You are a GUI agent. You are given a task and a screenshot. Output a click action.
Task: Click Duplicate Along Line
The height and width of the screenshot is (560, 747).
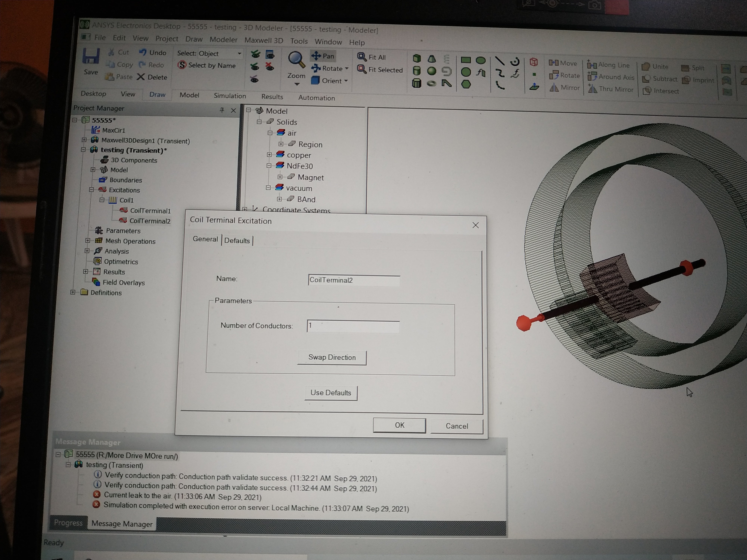tap(609, 65)
